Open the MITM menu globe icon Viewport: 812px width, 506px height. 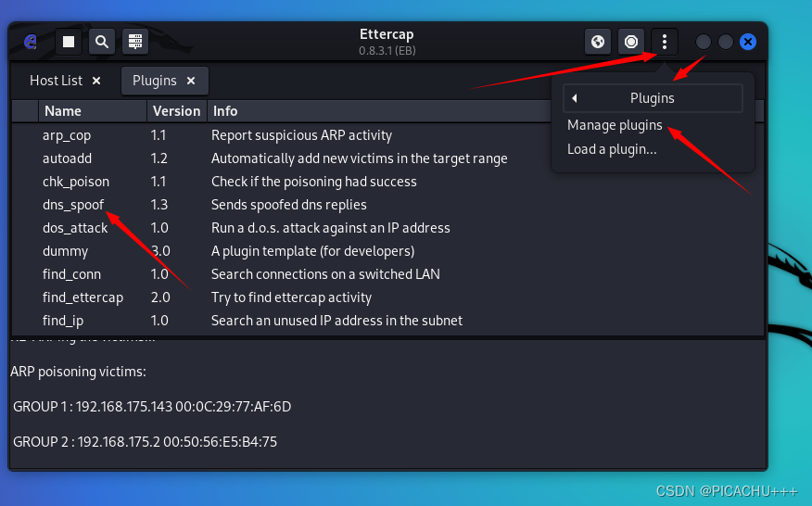[598, 42]
